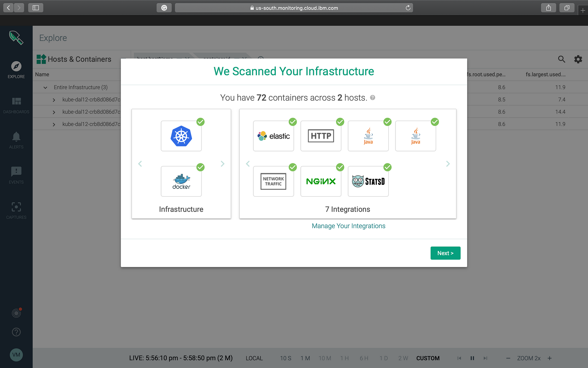This screenshot has height=368, width=588.
Task: Show next integrations with right arrow
Action: click(x=448, y=164)
